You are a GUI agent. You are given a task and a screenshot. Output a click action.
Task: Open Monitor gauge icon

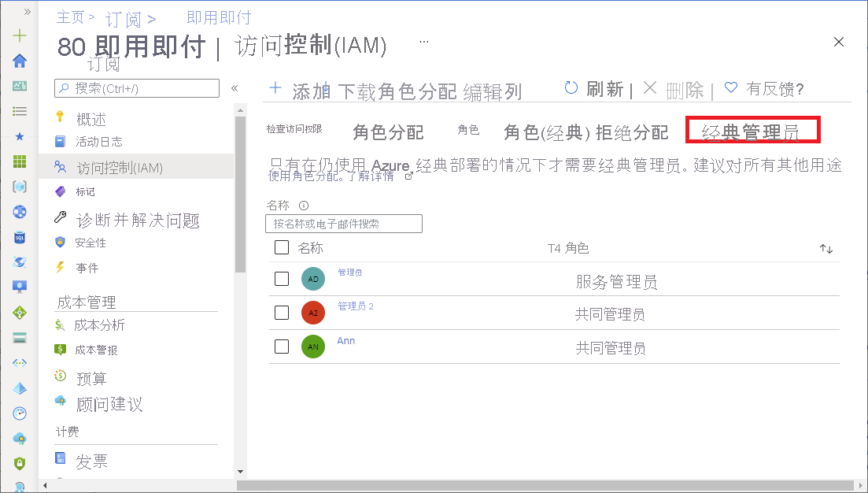point(20,413)
